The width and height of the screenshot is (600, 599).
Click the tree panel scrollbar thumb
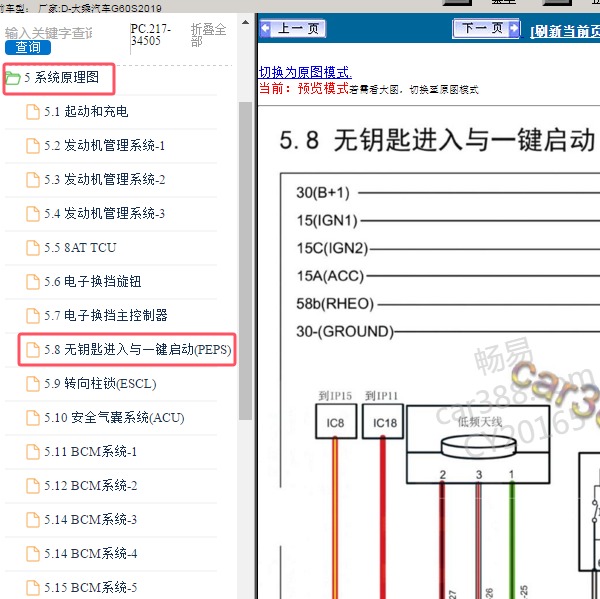pos(245,261)
